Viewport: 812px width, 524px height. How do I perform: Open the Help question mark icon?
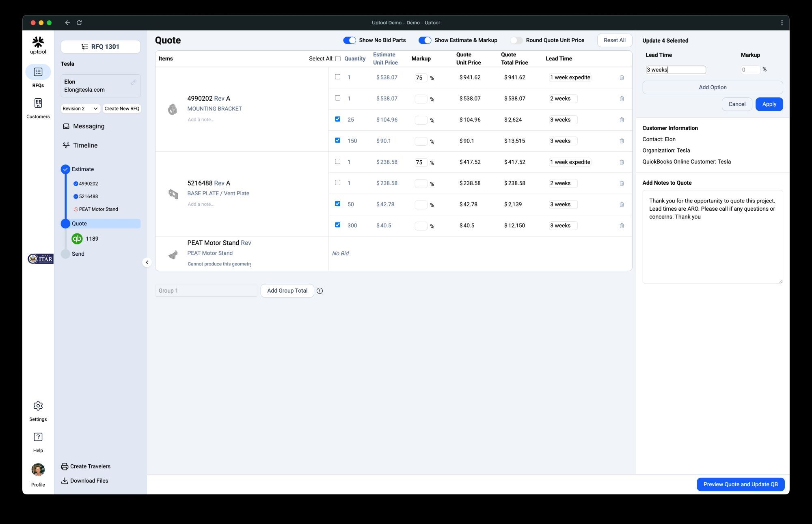pyautogui.click(x=38, y=437)
